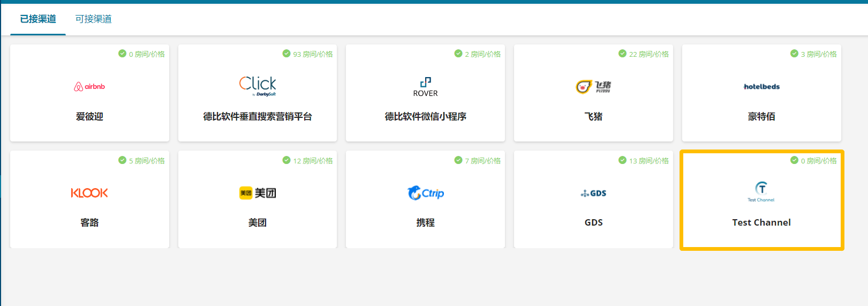868x306 pixels.
Task: Open the 客路 channel name
Action: (89, 222)
